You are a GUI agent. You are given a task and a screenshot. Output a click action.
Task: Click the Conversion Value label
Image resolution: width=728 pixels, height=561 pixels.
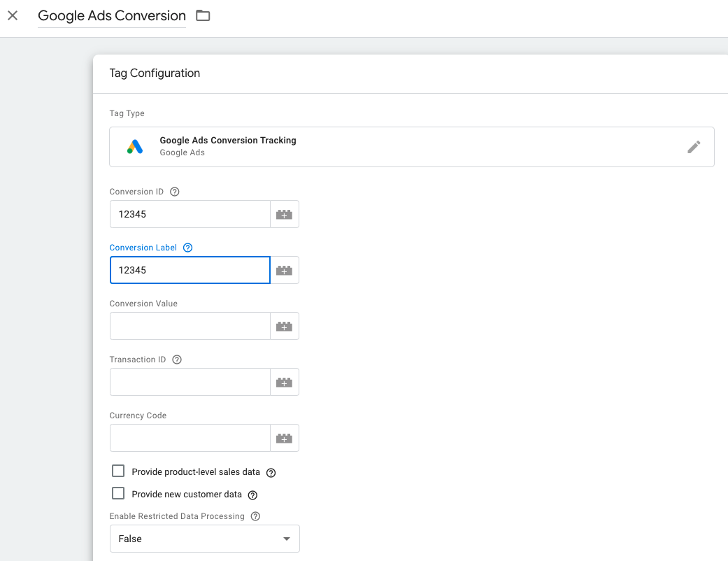coord(143,304)
